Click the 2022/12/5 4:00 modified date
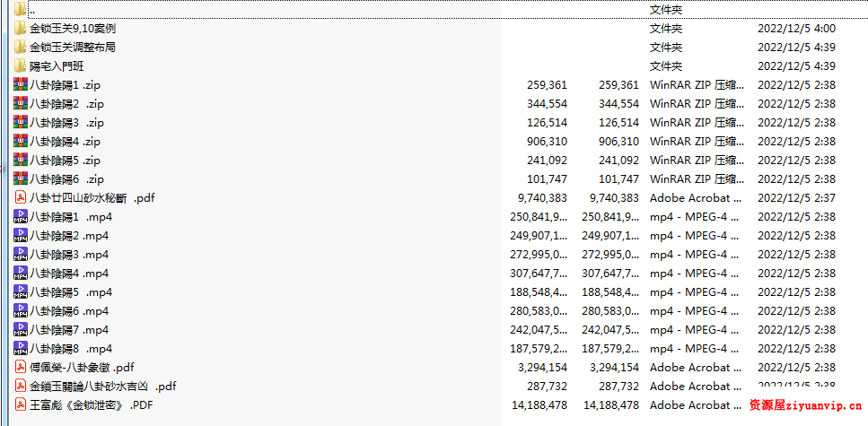This screenshot has height=426, width=868. (x=796, y=29)
